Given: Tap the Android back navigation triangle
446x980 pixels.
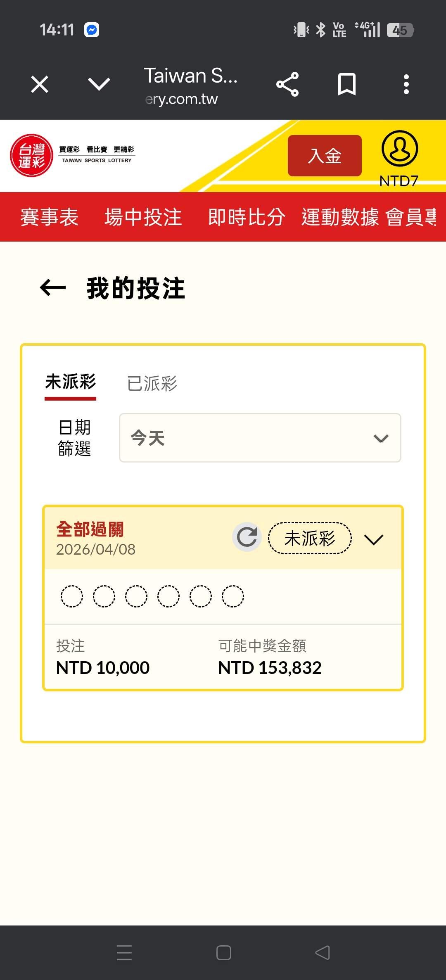Looking at the screenshot, I should click(323, 953).
